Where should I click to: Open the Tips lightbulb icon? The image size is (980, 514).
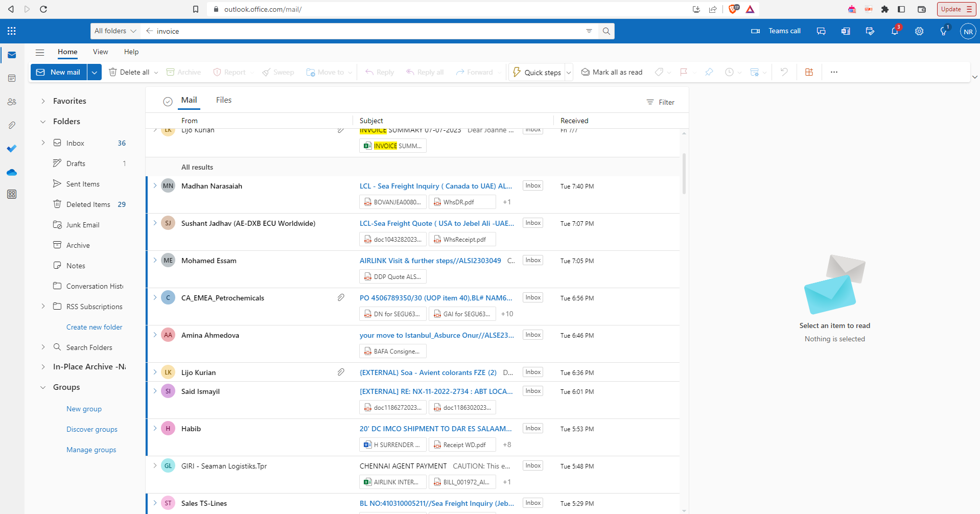[944, 31]
